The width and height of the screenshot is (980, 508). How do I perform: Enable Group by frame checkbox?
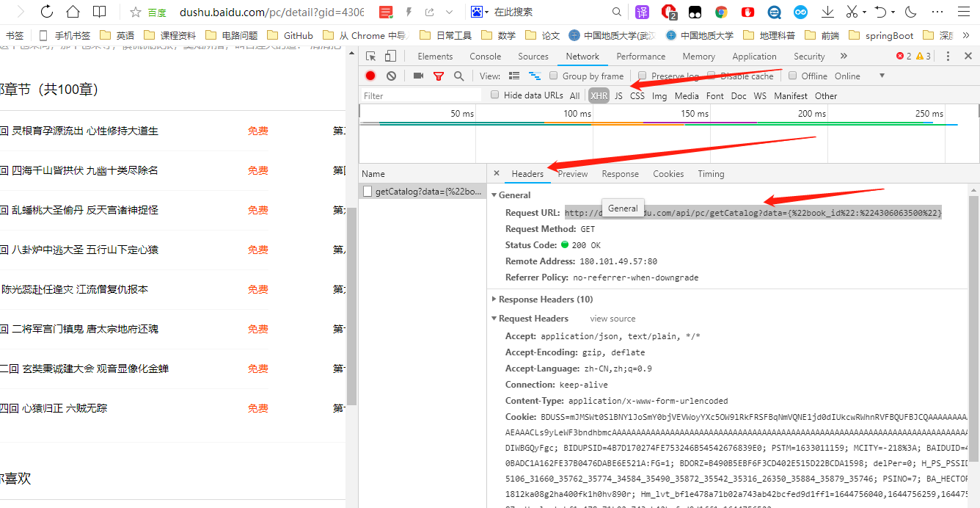554,76
